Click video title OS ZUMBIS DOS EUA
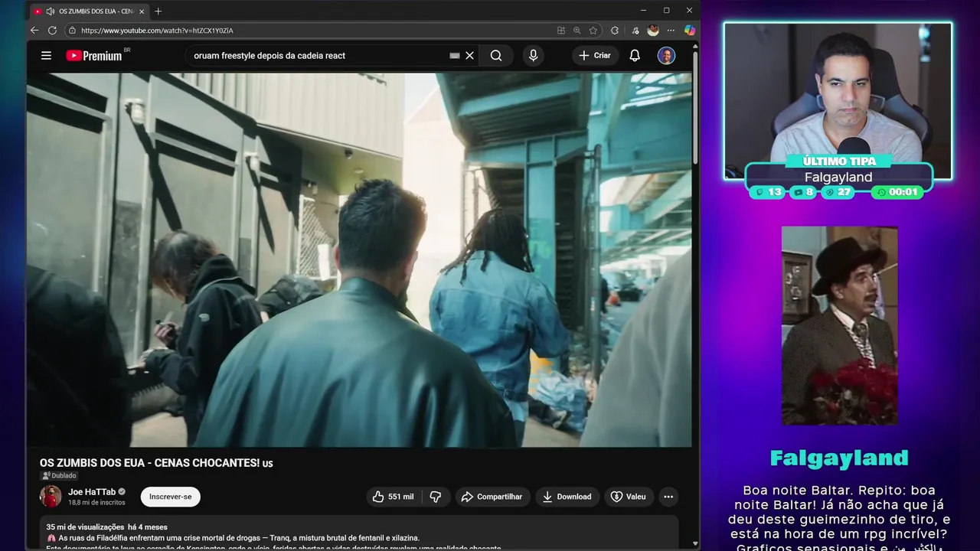 point(156,463)
